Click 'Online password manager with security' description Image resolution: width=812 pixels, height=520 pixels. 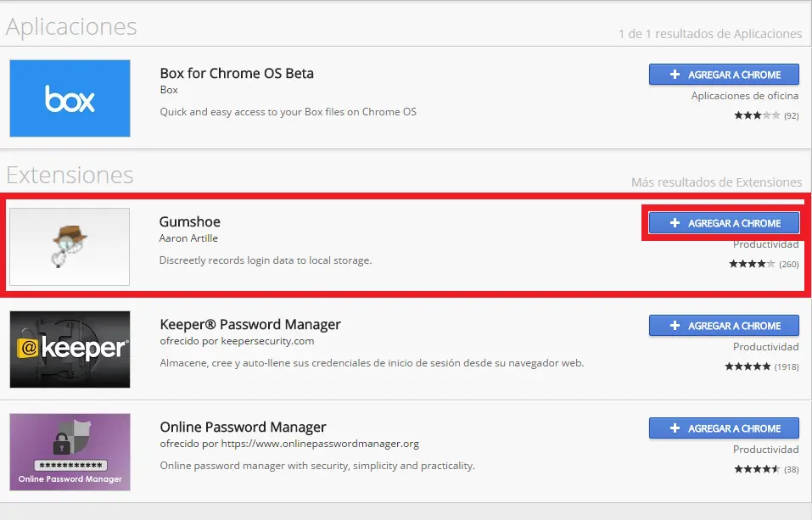tap(317, 465)
